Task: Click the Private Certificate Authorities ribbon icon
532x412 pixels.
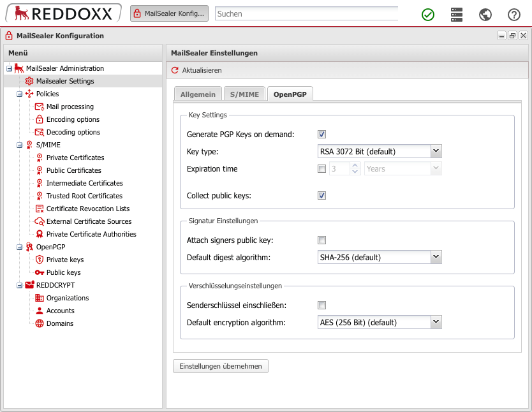Action: (x=40, y=234)
